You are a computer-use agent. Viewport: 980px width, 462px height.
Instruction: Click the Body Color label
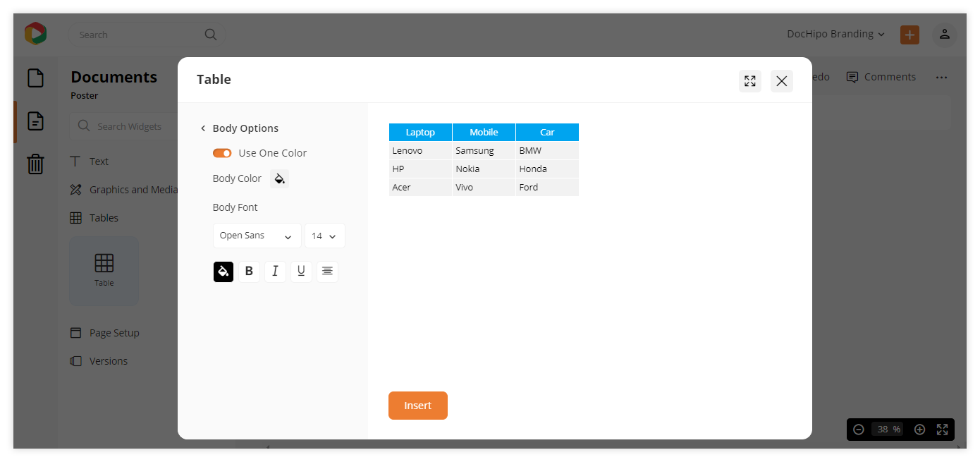[x=237, y=178]
